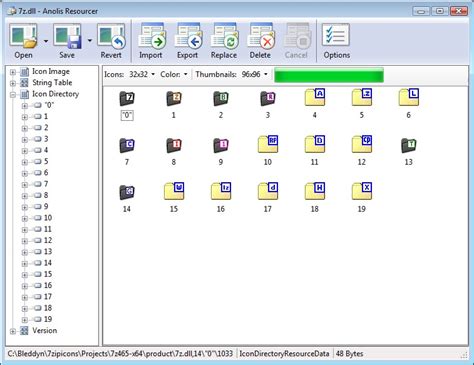Image resolution: width=474 pixels, height=365 pixels.
Task: Click IconDirectoryResourceData in status bar
Action: coord(284,354)
